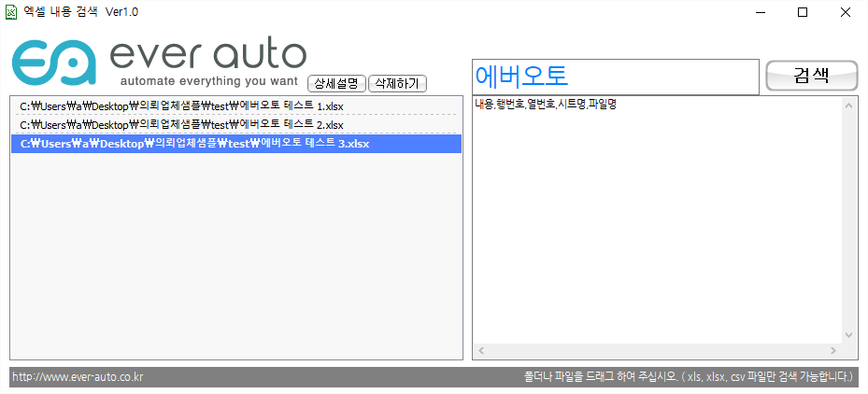Open 상세설명 detailed description
Image resolution: width=868 pixels, height=394 pixels.
click(x=336, y=83)
